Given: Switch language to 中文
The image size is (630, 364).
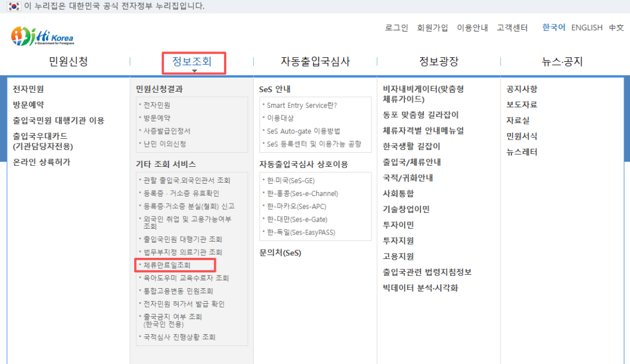Looking at the screenshot, I should 616,28.
